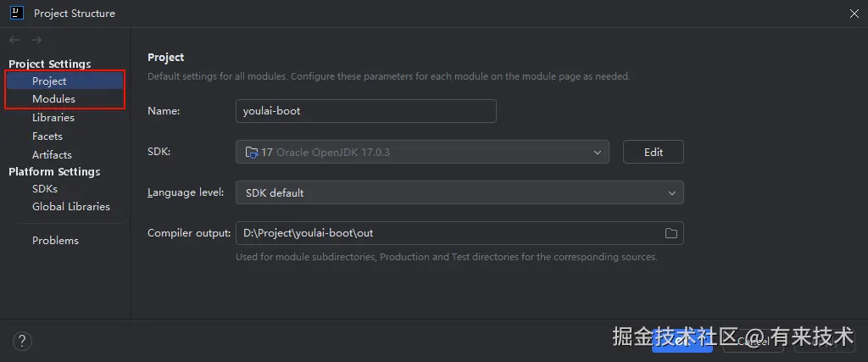Open help via question mark icon

coord(23,341)
